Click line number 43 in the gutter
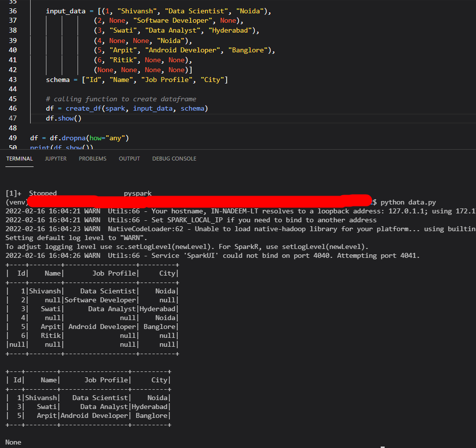The image size is (476, 448). 13,80
